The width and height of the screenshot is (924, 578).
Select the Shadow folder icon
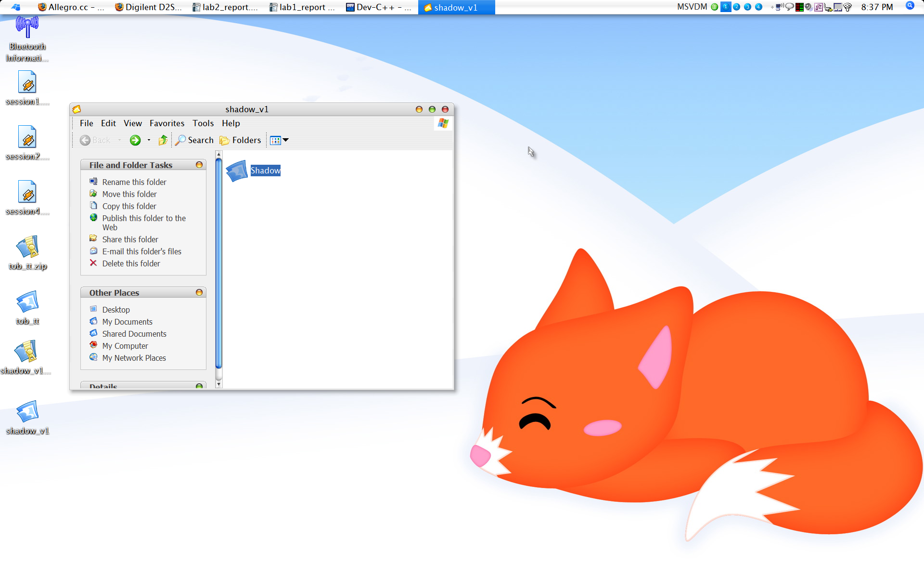[x=237, y=171]
